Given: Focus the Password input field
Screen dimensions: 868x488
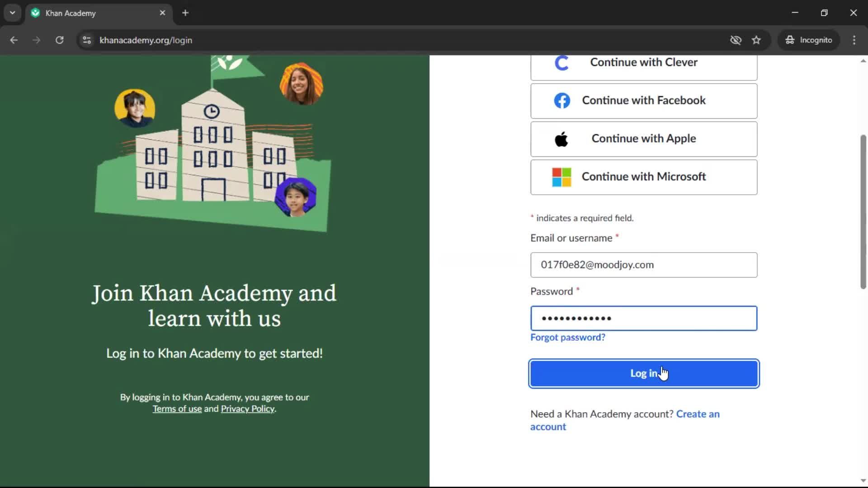Looking at the screenshot, I should [644, 319].
